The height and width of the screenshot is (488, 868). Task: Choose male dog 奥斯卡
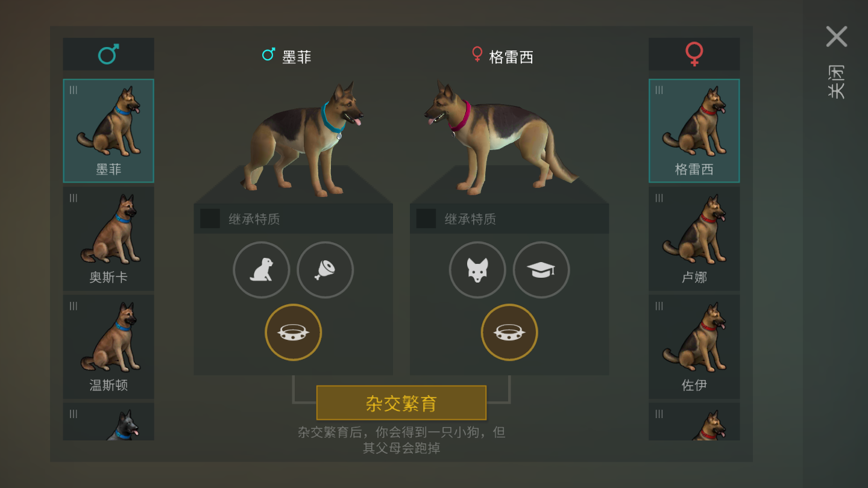[108, 239]
